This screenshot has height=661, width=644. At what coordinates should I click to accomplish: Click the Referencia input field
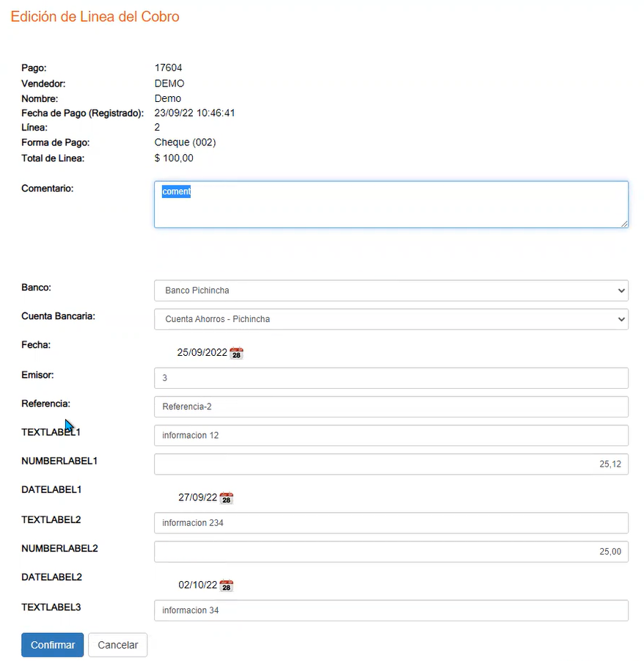(x=391, y=407)
